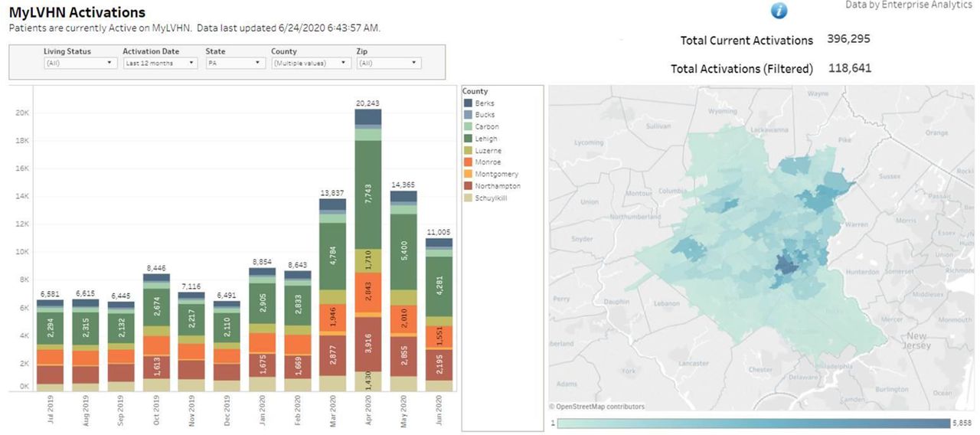Image resolution: width=980 pixels, height=435 pixels.
Task: Click the Lehigh segment labeled 7,743
Action: (368, 195)
